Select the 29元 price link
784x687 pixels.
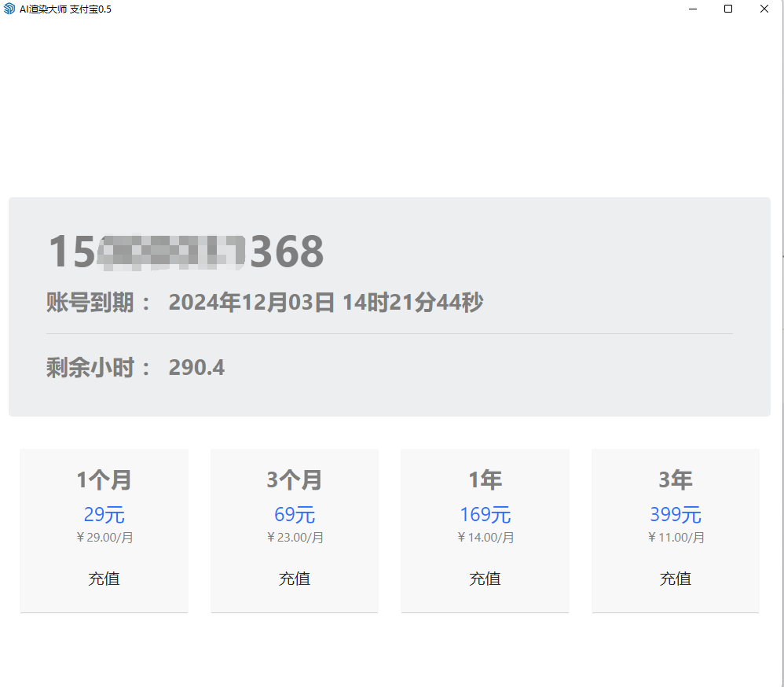coord(104,515)
